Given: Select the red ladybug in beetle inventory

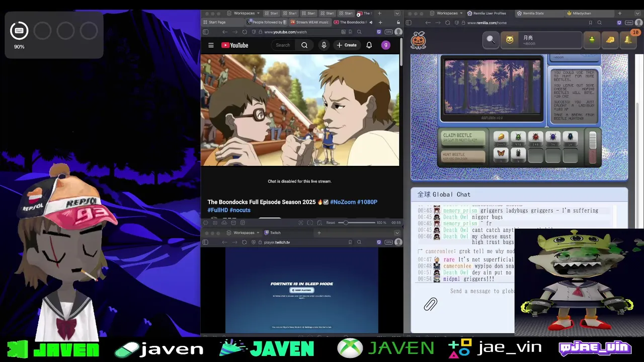Looking at the screenshot, I should click(535, 138).
